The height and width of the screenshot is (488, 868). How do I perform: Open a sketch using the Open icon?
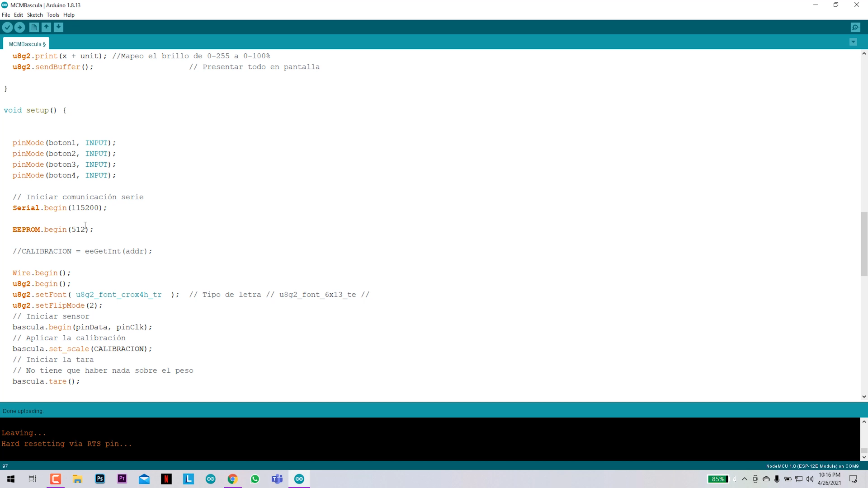tap(47, 27)
